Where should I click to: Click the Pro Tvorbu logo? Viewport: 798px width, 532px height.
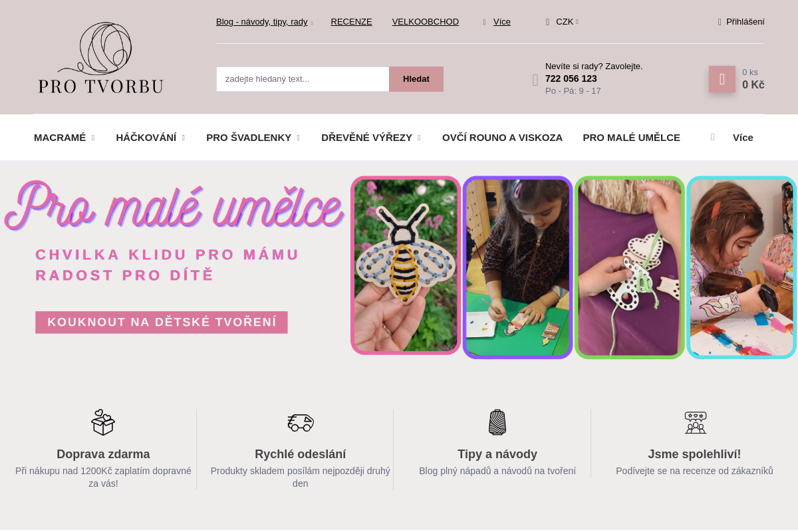101,58
